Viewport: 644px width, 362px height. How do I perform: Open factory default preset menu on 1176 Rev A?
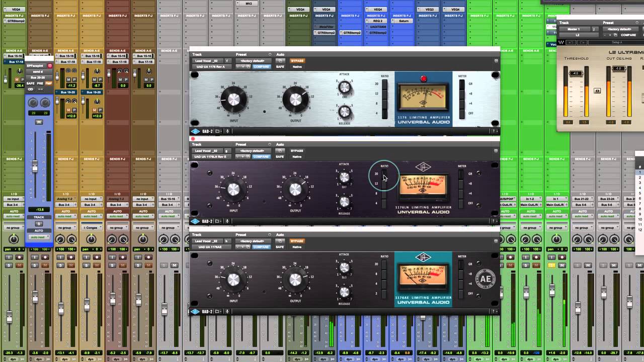tap(253, 61)
